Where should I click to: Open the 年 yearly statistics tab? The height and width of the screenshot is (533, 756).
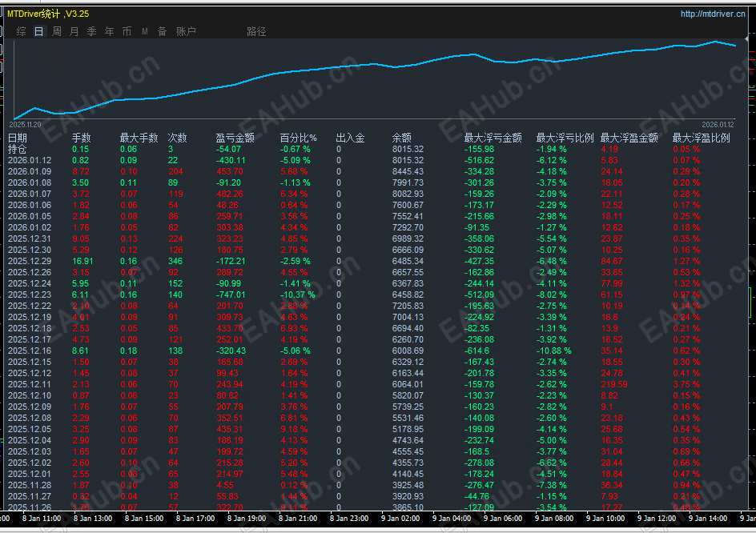[110, 31]
